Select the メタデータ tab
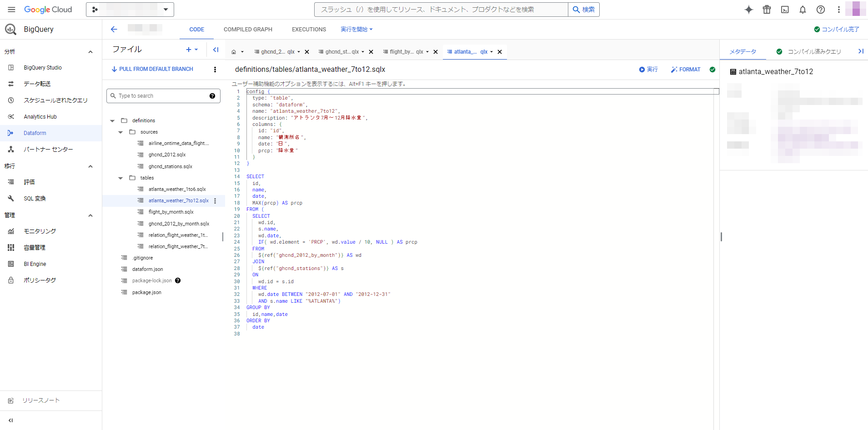 743,52
